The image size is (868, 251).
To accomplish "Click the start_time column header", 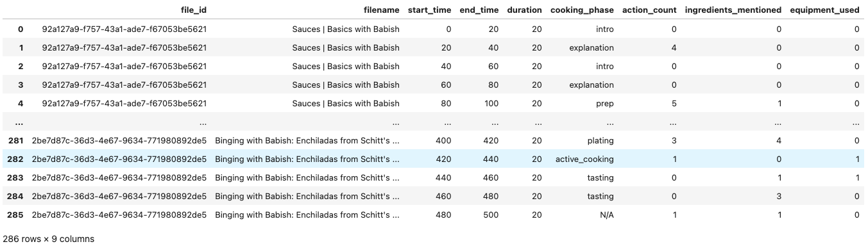I will tap(430, 10).
